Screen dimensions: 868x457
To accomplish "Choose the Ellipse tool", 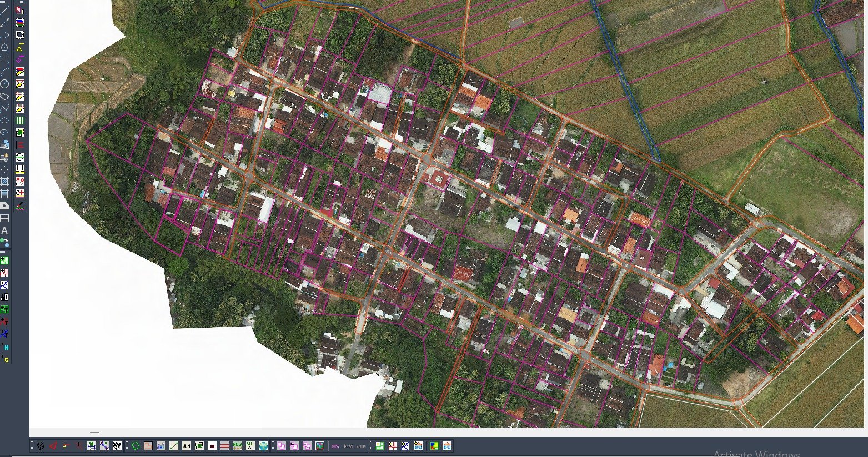I will [x=4, y=120].
